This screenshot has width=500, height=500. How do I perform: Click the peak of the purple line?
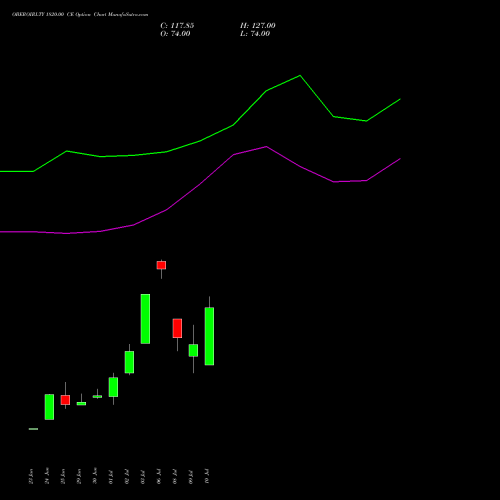click(x=266, y=146)
